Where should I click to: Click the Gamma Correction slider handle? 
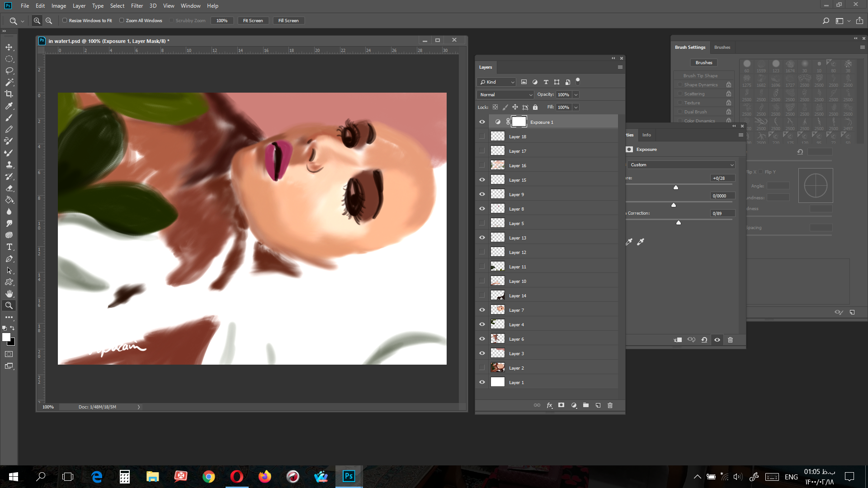click(679, 222)
